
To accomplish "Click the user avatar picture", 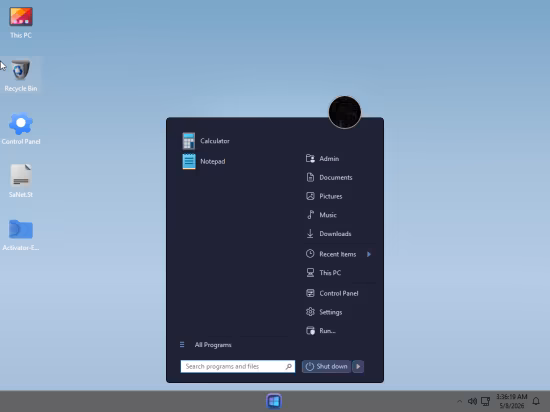I will [345, 112].
